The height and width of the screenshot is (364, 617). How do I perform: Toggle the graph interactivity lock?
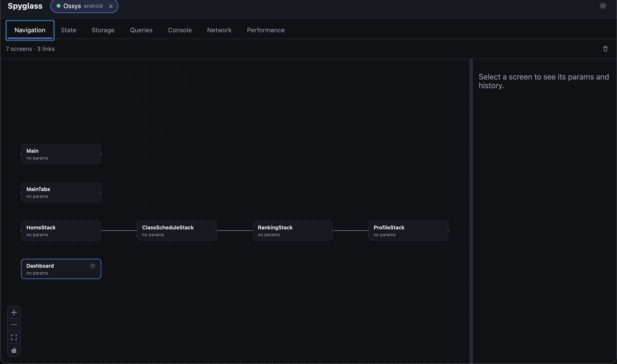(x=14, y=350)
